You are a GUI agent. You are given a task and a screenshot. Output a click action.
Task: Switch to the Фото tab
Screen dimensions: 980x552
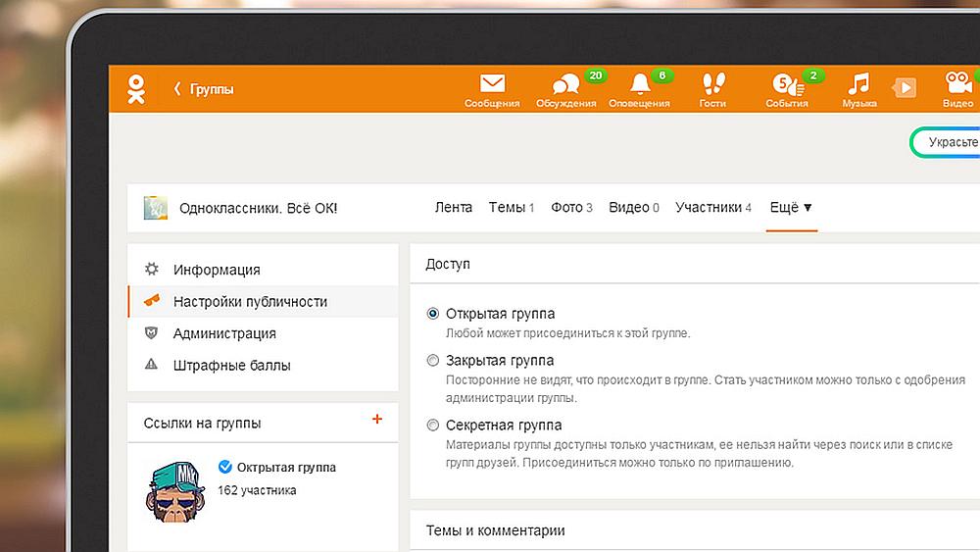571,208
